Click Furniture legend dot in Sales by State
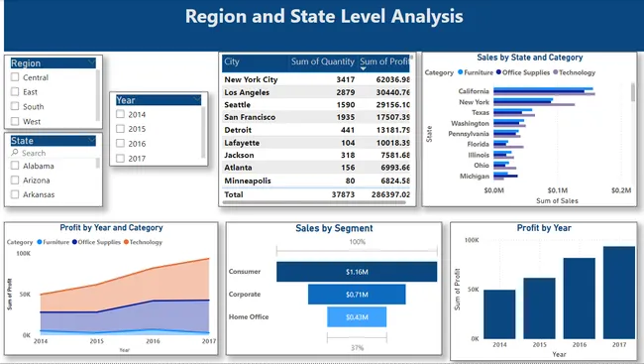This screenshot has height=364, width=644. (x=461, y=72)
